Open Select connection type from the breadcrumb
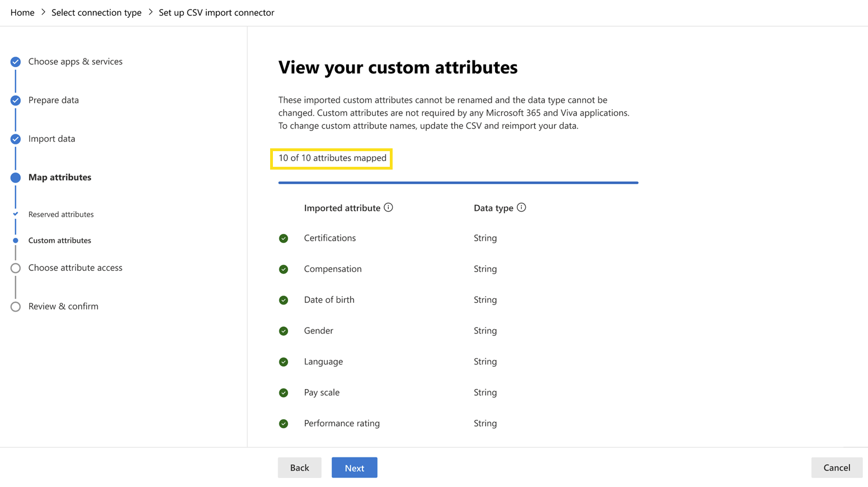The height and width of the screenshot is (487, 868). coord(96,12)
